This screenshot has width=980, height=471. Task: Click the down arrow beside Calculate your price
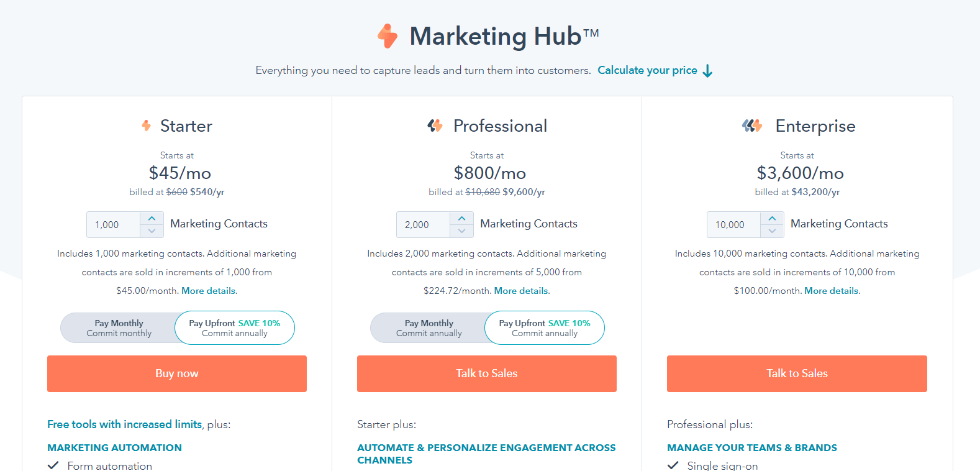coord(707,71)
